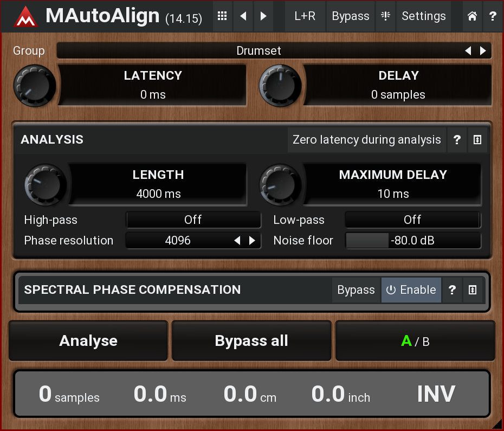Click the home icon
504x431 pixels.
coord(472,16)
